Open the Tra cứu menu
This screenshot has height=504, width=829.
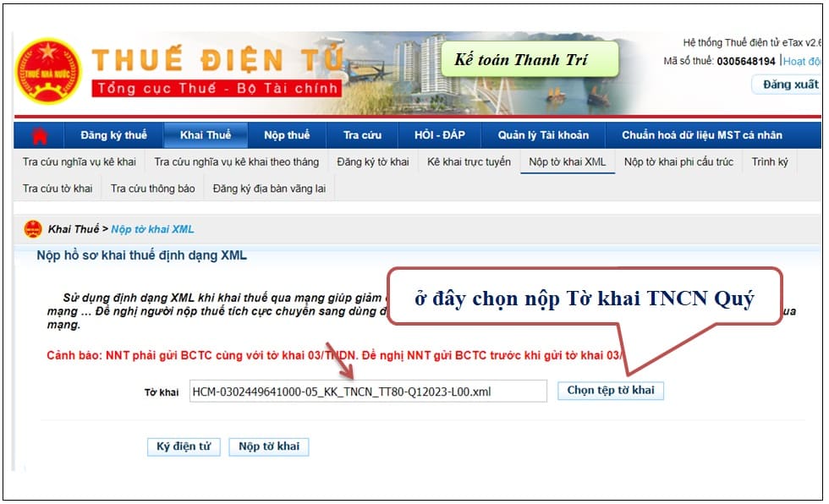coord(362,135)
